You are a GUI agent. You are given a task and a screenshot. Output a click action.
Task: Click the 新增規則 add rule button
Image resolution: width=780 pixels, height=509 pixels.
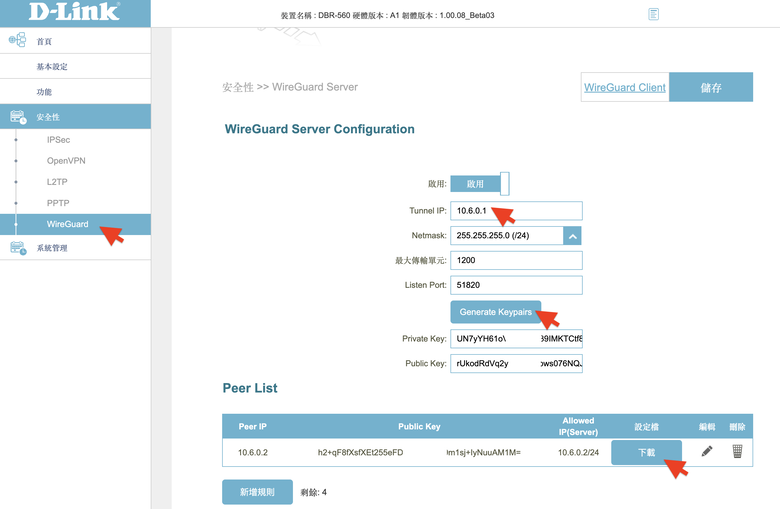[257, 492]
